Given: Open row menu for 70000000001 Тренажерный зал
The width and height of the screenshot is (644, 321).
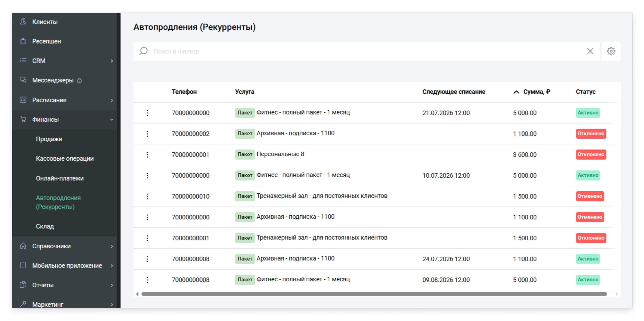Looking at the screenshot, I should pyautogui.click(x=147, y=238).
